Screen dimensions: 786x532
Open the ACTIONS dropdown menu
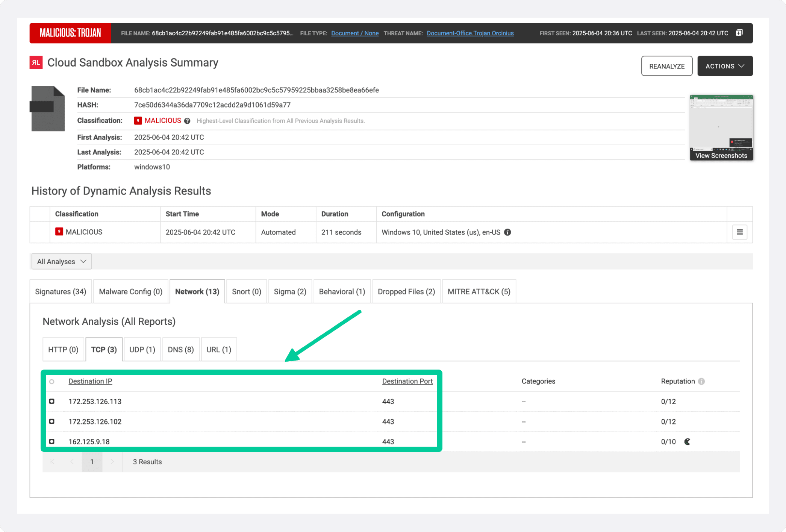[x=724, y=66]
